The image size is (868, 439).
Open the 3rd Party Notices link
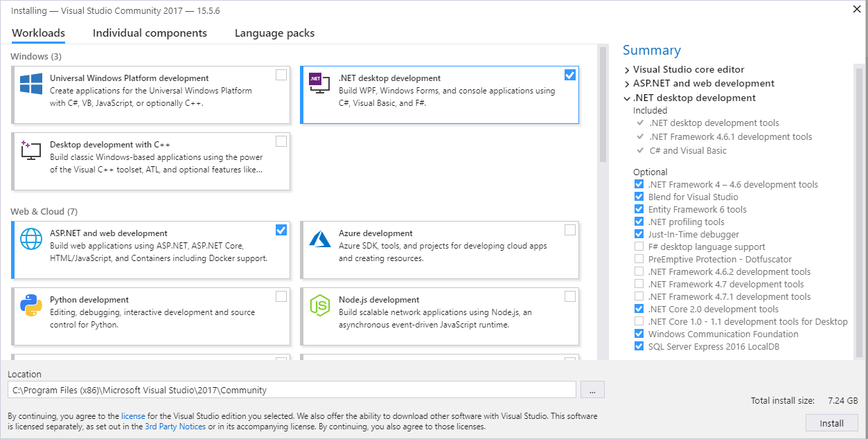click(175, 427)
